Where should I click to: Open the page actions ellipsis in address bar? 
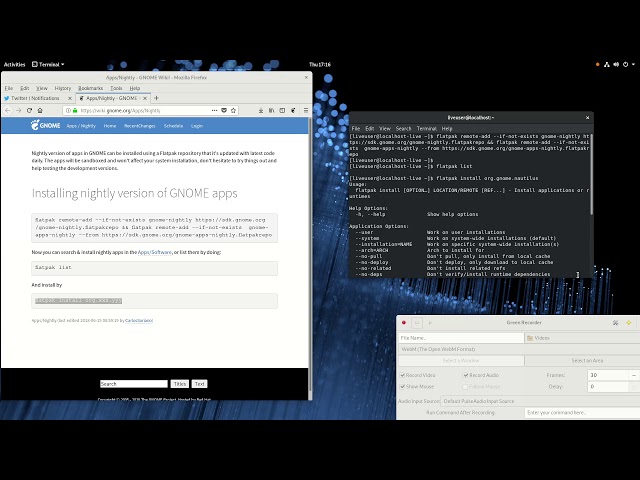(x=214, y=110)
